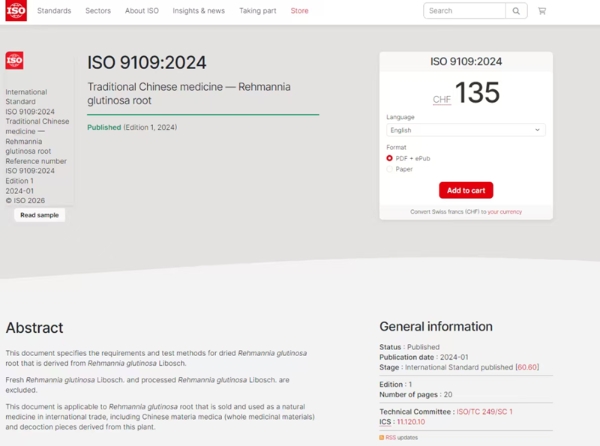Open the Standards menu

tap(54, 11)
